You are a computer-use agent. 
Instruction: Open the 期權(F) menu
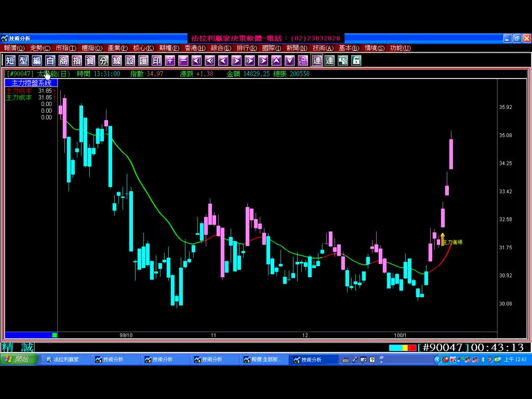[169, 48]
